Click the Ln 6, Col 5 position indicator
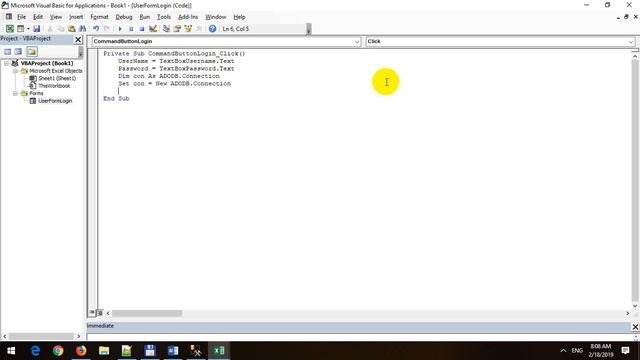 (236, 29)
